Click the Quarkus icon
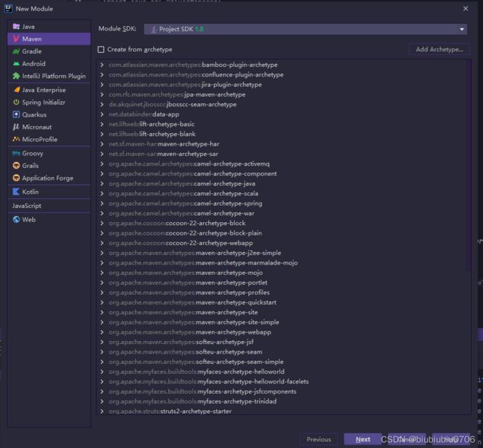This screenshot has height=448, width=483. point(16,114)
